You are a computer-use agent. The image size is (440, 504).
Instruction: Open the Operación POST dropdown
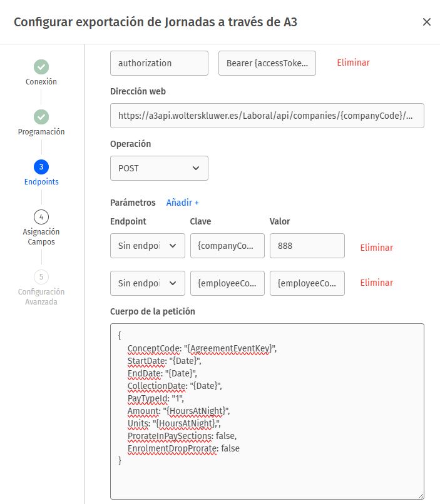(159, 168)
